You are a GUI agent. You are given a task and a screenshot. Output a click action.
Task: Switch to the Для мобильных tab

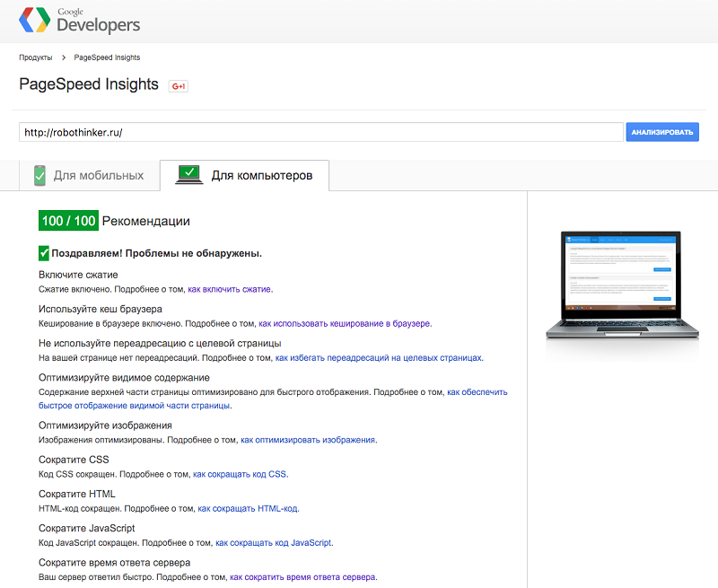[x=89, y=175]
